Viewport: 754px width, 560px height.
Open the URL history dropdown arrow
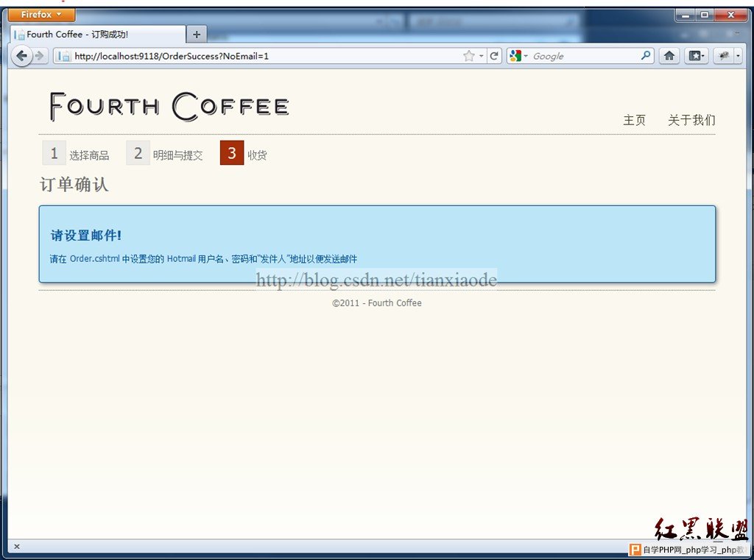[482, 56]
